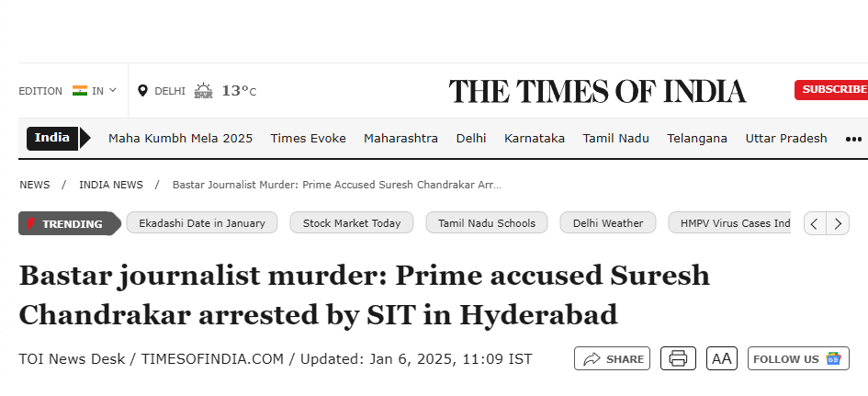Open the Delhi Weather trending topic

tap(608, 223)
